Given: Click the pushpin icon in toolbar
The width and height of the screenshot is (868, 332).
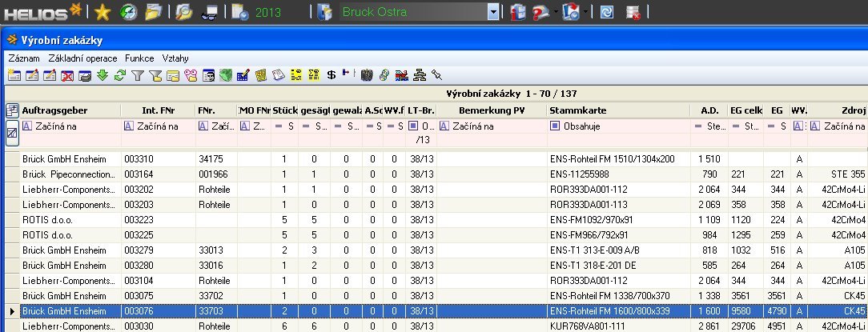Looking at the screenshot, I should (437, 74).
